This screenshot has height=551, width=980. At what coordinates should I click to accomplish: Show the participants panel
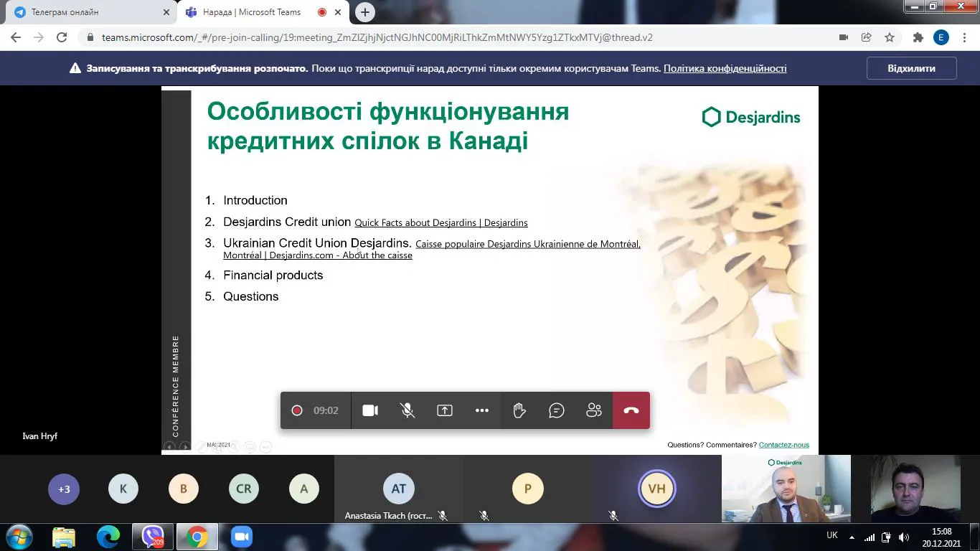pyautogui.click(x=594, y=410)
